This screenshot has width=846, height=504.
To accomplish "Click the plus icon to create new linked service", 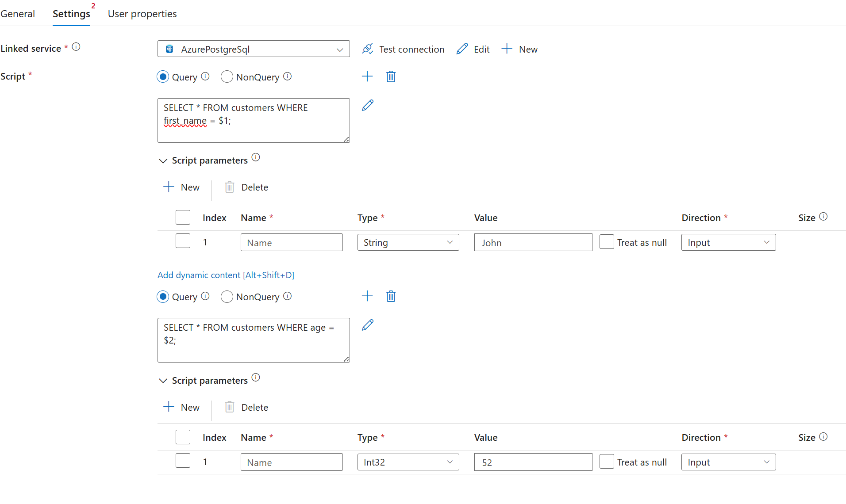I will 507,49.
